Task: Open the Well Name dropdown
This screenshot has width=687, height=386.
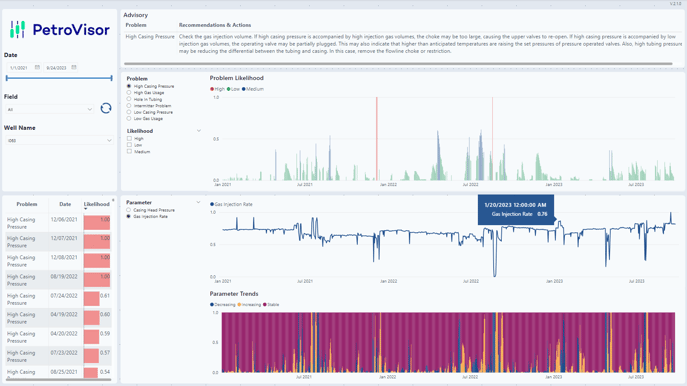Action: (59, 140)
